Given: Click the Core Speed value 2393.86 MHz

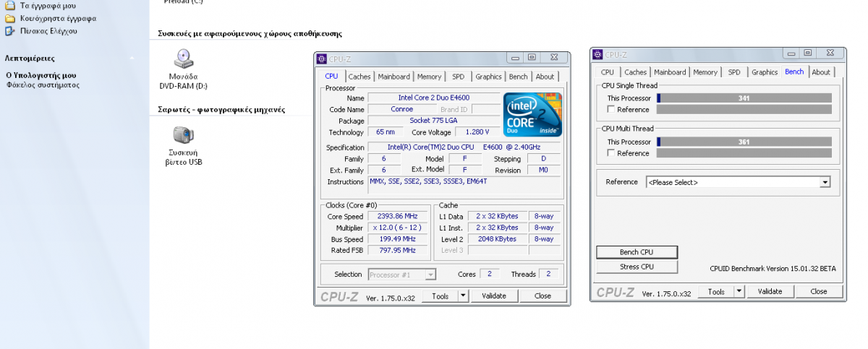Looking at the screenshot, I should (397, 216).
